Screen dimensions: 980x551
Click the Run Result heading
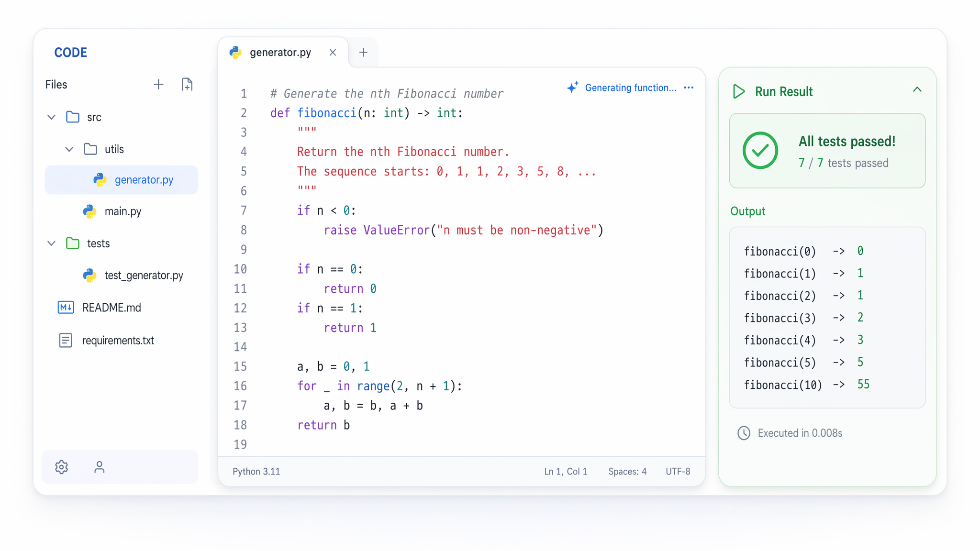point(784,91)
